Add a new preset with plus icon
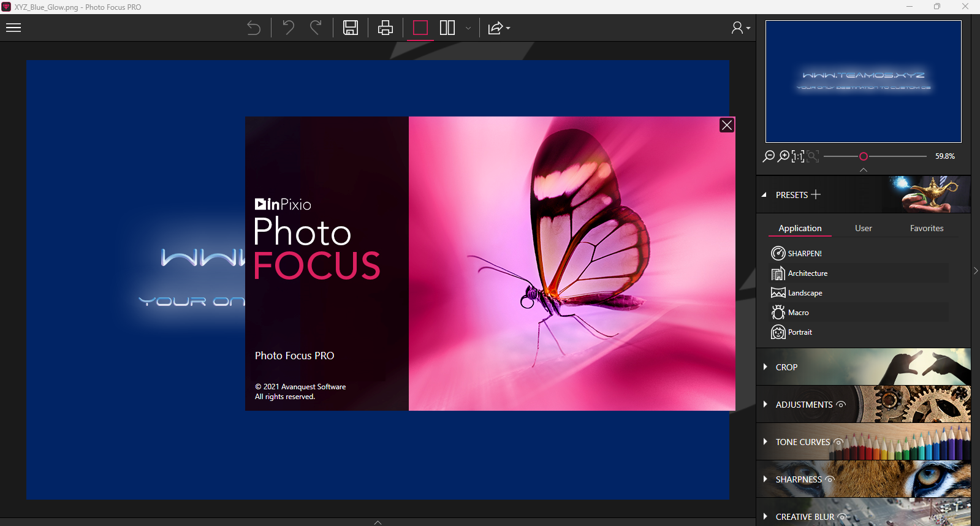The height and width of the screenshot is (526, 980). 816,194
